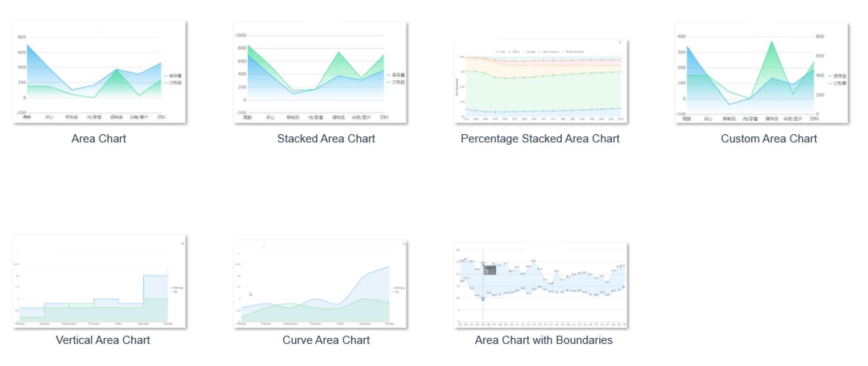Click the Asia legend marker icon
The image size is (868, 366).
point(497,52)
